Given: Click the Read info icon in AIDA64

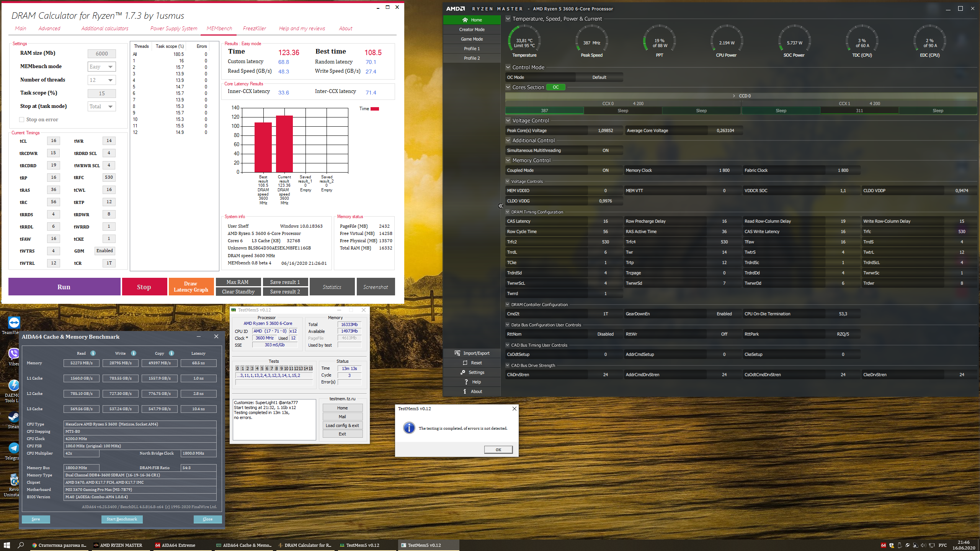Looking at the screenshot, I should [93, 353].
